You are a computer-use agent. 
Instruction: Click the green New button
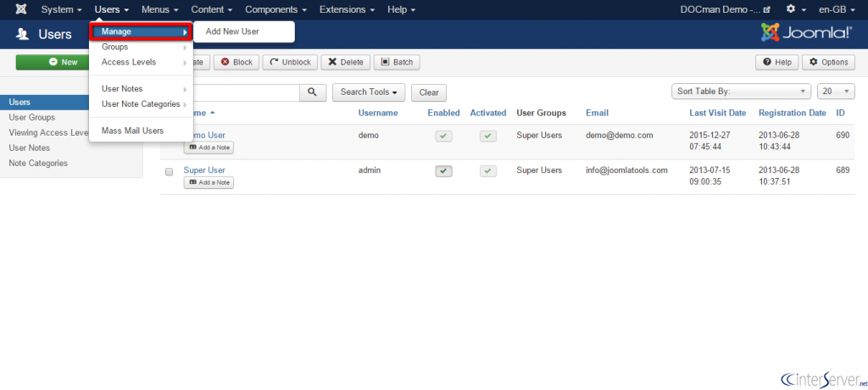(x=53, y=62)
